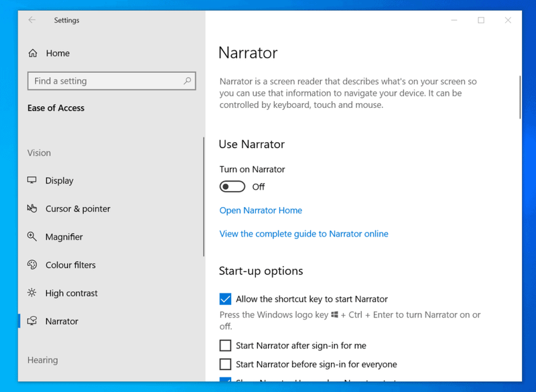Click the High contrast sun icon

(x=31, y=293)
